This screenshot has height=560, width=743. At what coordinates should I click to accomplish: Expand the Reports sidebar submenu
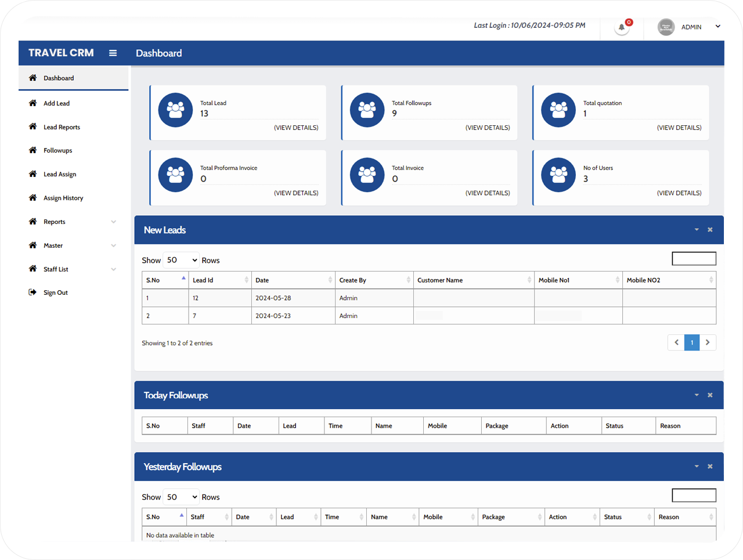[113, 222]
